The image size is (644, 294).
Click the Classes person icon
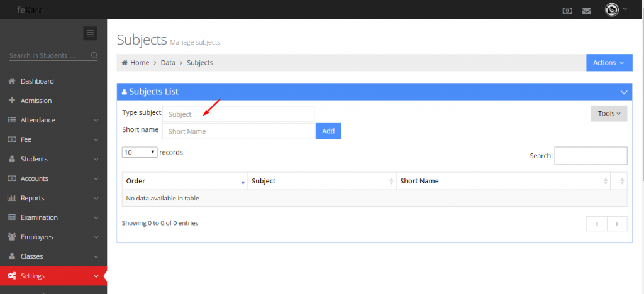(x=12, y=256)
